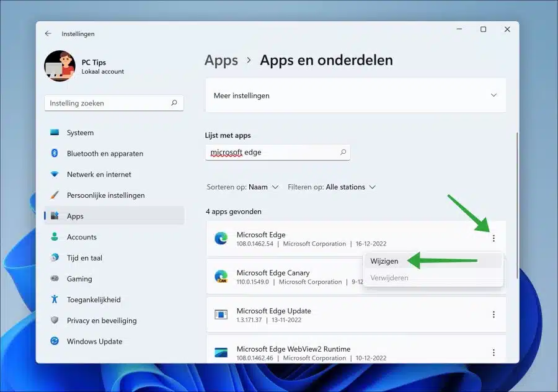Open three-dot menu for Microsoft Edge Update
Image resolution: width=558 pixels, height=392 pixels.
[494, 314]
